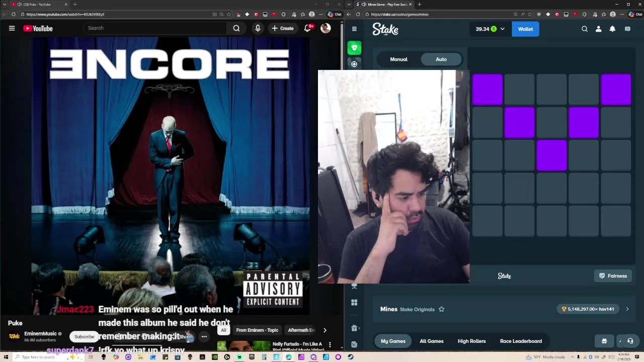This screenshot has height=362, width=644.
Task: Click the ghost mode button beside Race Leaderboard
Action: coord(604,341)
